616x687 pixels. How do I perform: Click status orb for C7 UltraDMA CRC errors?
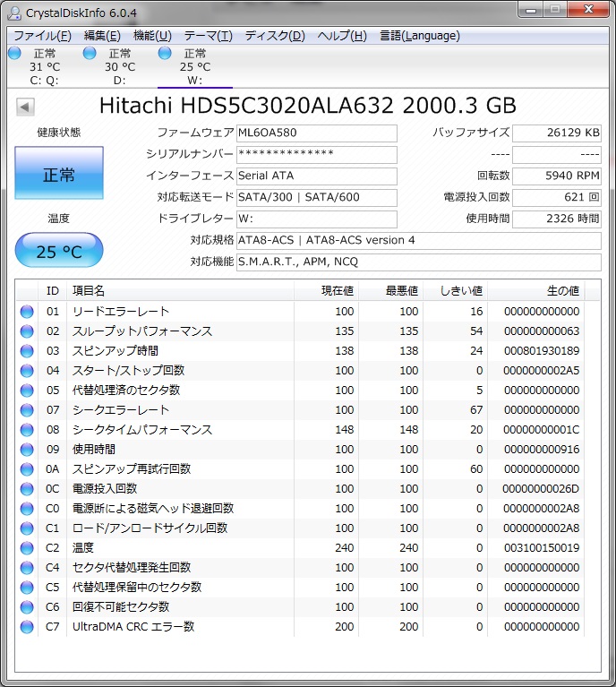point(27,627)
